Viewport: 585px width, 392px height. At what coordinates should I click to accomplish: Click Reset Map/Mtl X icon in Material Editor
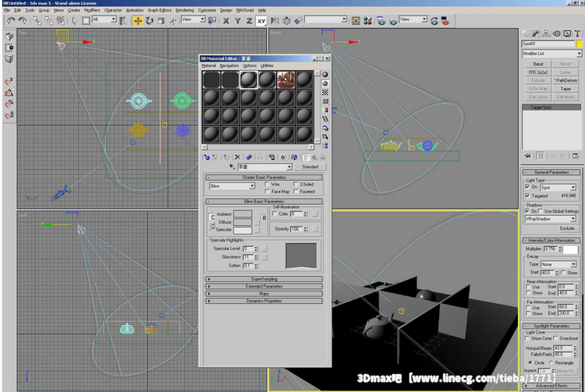[237, 157]
